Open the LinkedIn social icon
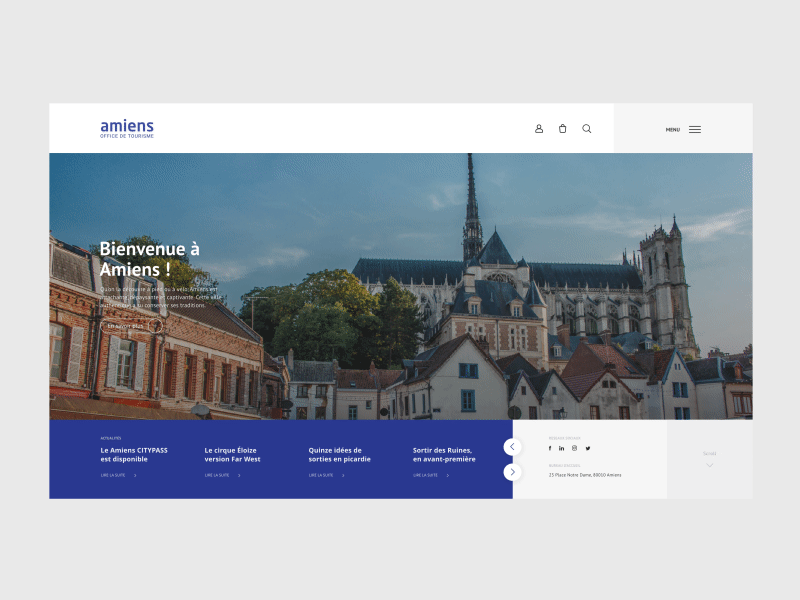This screenshot has width=800, height=600. pos(561,448)
